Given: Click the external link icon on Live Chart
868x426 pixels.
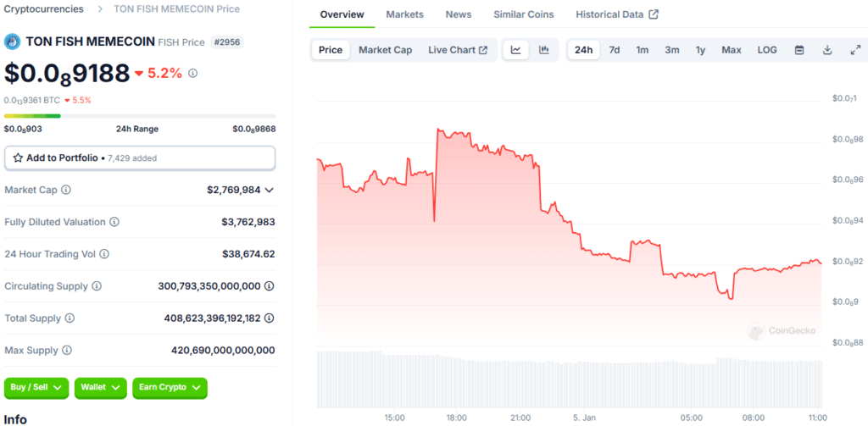Looking at the screenshot, I should (x=483, y=50).
